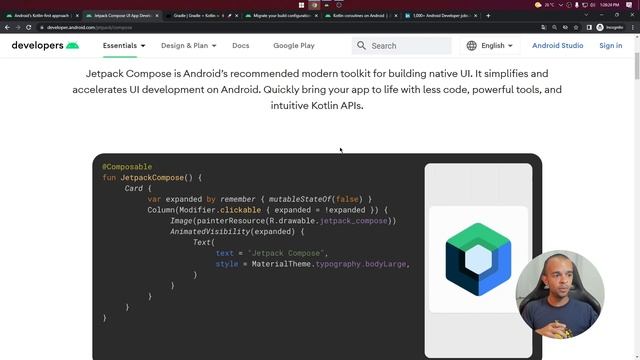
Task: Click the system clock in the tray
Action: click(x=609, y=5)
